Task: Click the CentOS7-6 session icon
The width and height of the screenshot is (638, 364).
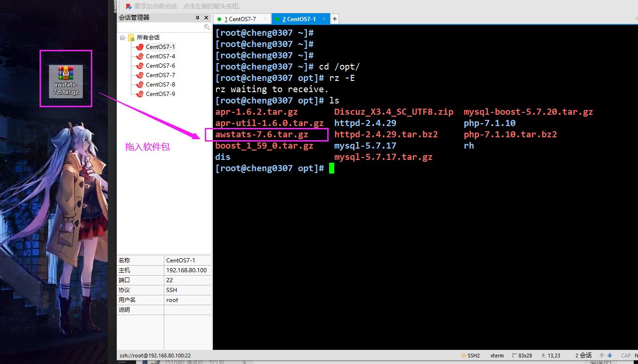Action: tap(140, 65)
